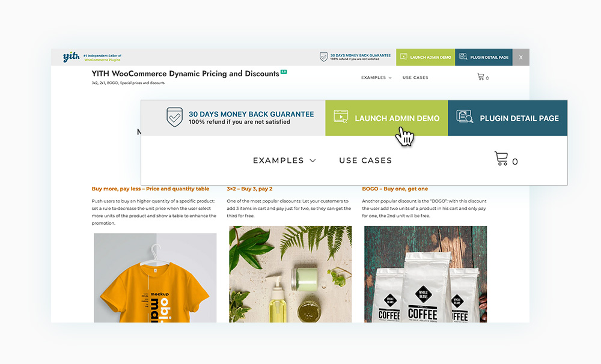The height and width of the screenshot is (364, 601).
Task: Click the small Plugin Detail Page icon in top bar
Action: pyautogui.click(x=463, y=56)
